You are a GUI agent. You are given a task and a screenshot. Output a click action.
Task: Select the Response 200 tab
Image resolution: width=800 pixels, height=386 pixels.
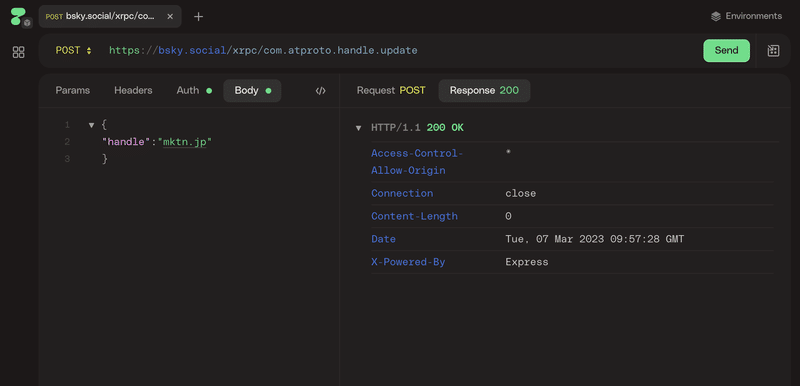(x=484, y=91)
